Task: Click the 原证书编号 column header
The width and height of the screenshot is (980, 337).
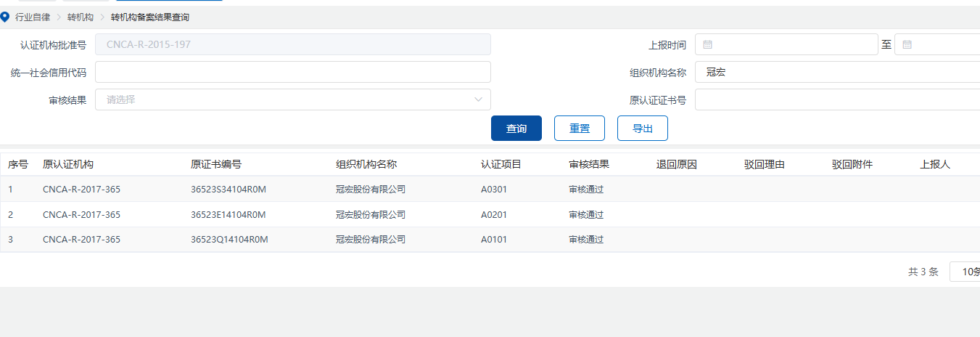Action: coord(216,164)
